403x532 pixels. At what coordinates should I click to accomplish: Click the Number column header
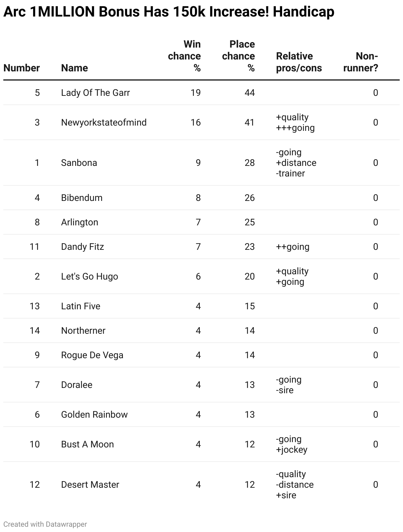click(x=21, y=68)
